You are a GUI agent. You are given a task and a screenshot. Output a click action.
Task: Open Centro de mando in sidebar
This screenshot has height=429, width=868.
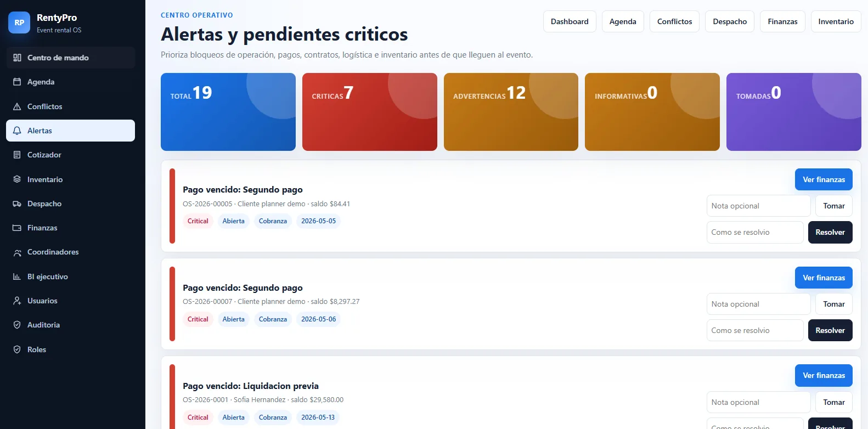[x=70, y=58]
